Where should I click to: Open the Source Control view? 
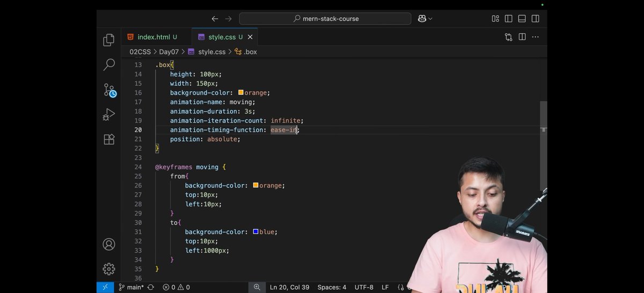pos(109,90)
